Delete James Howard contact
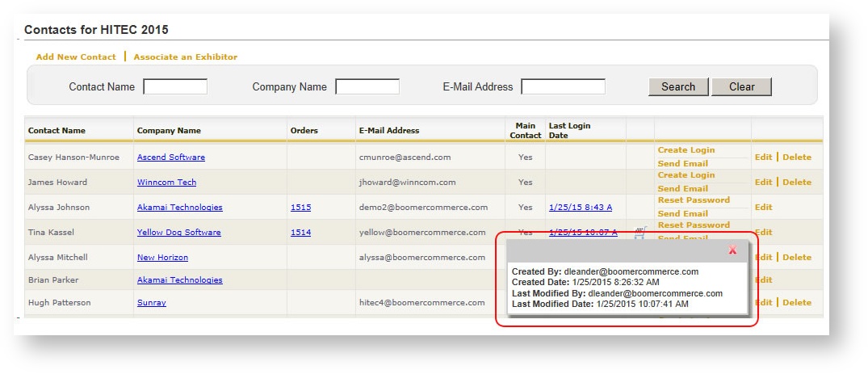 797,183
